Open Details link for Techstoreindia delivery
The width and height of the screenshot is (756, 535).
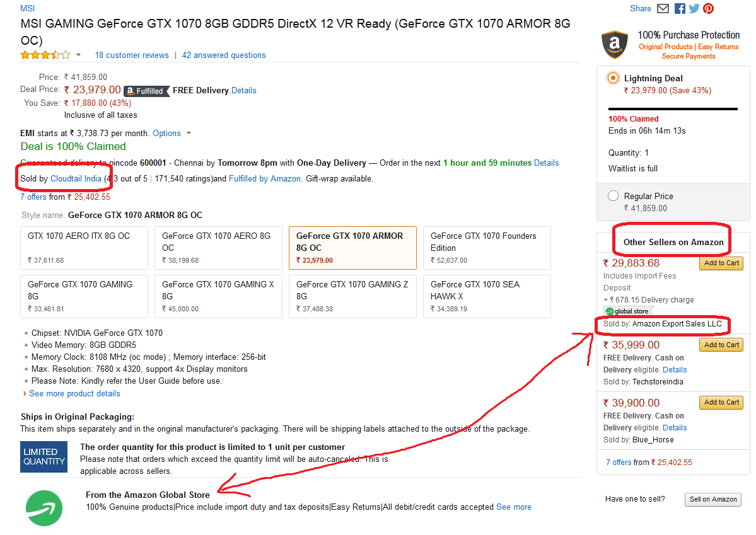675,370
